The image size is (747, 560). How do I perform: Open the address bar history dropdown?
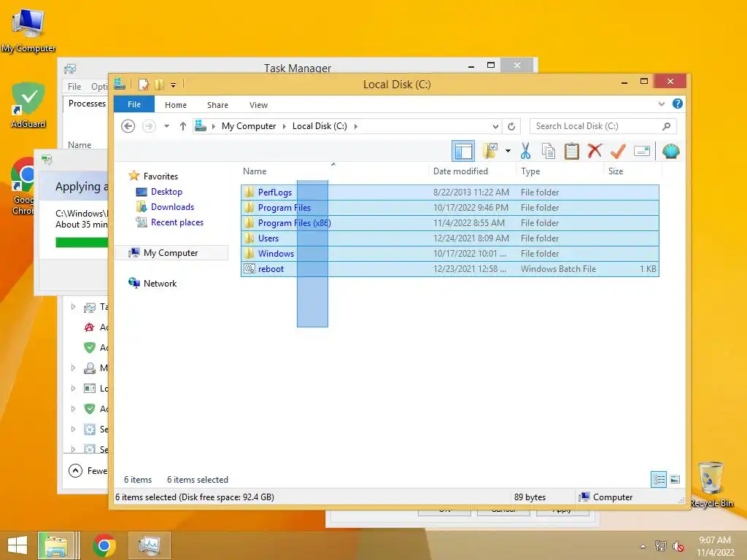coord(495,126)
